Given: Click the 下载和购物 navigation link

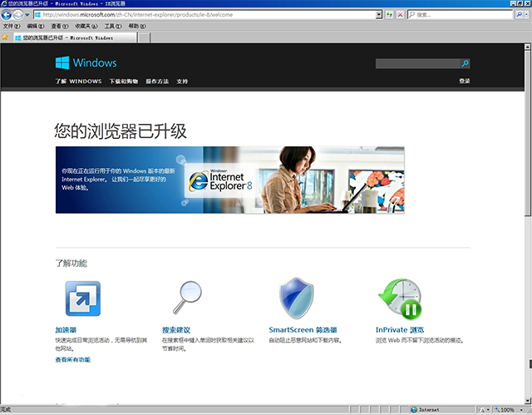Looking at the screenshot, I should click(123, 82).
